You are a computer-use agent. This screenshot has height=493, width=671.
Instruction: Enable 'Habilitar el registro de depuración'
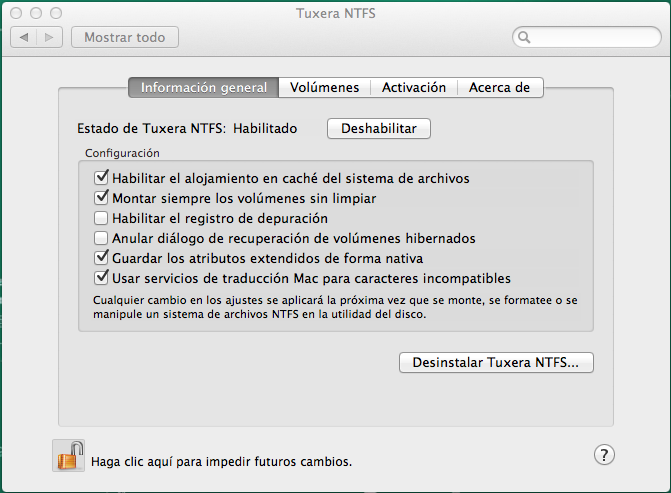pos(101,218)
